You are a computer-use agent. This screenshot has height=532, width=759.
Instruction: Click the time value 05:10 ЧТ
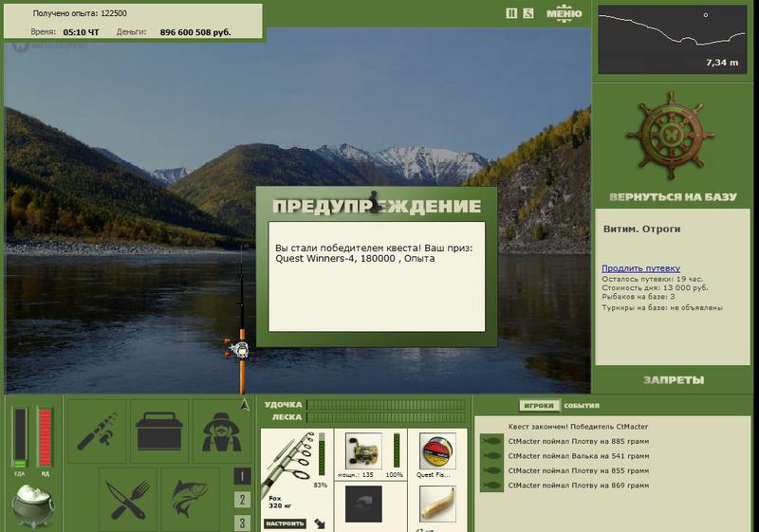pyautogui.click(x=81, y=32)
